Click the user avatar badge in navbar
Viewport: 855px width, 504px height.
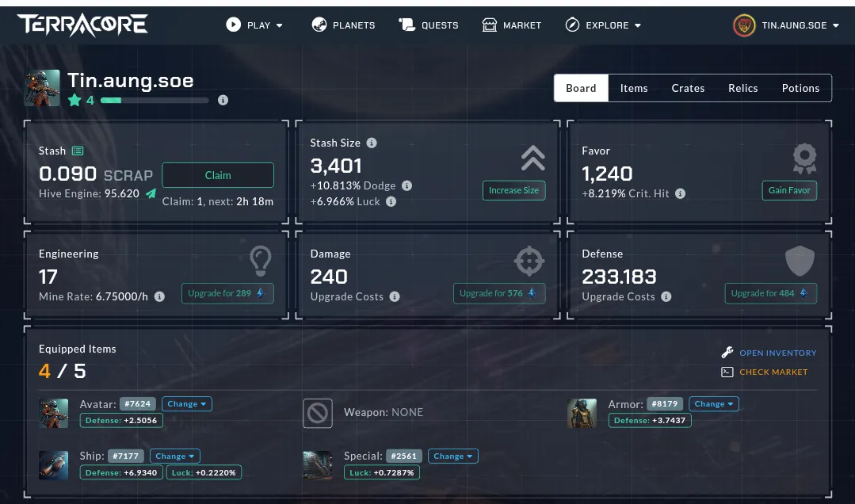coord(744,25)
